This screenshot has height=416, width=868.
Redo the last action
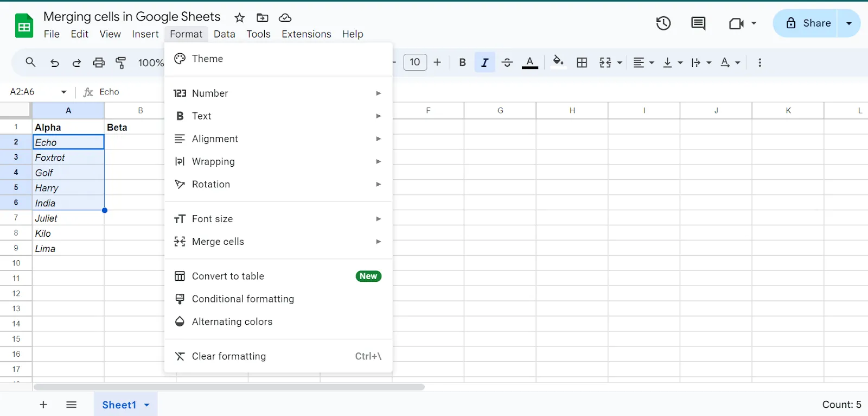click(x=76, y=62)
